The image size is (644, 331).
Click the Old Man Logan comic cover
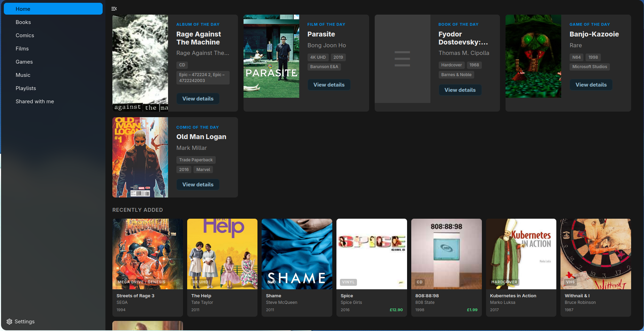(x=140, y=157)
